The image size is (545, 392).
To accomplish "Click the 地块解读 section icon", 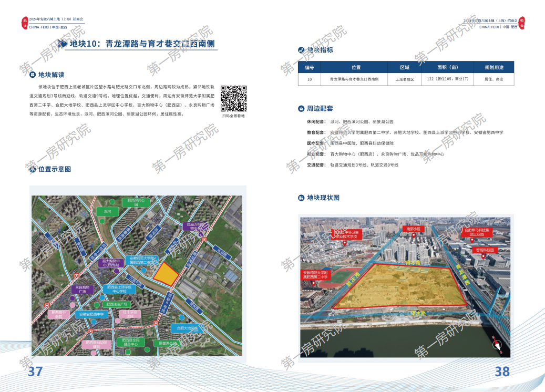I will [33, 75].
